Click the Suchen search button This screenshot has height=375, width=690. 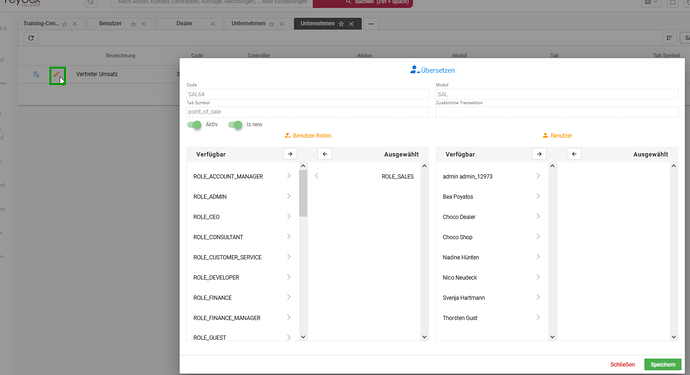click(x=363, y=3)
